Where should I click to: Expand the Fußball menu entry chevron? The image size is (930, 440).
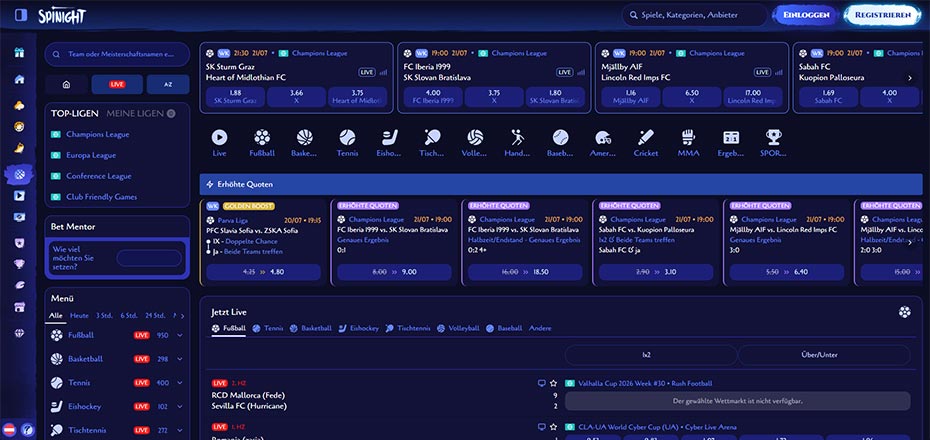(x=180, y=336)
